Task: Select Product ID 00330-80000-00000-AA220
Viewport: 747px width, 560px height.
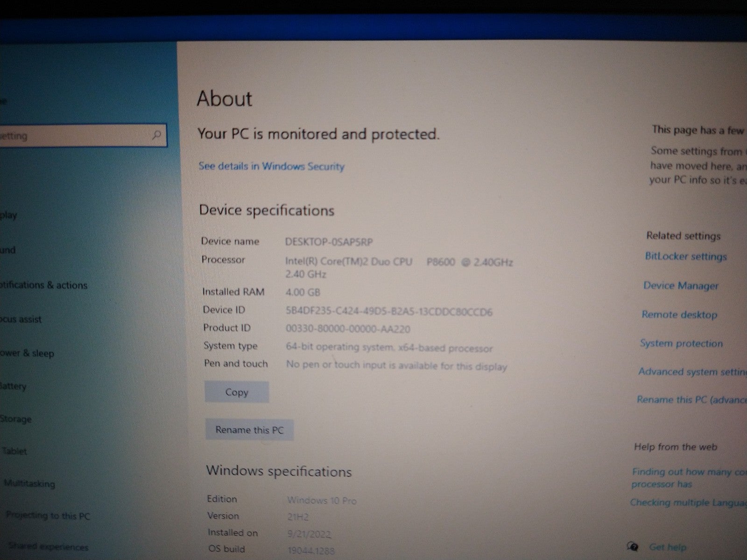Action: [348, 329]
